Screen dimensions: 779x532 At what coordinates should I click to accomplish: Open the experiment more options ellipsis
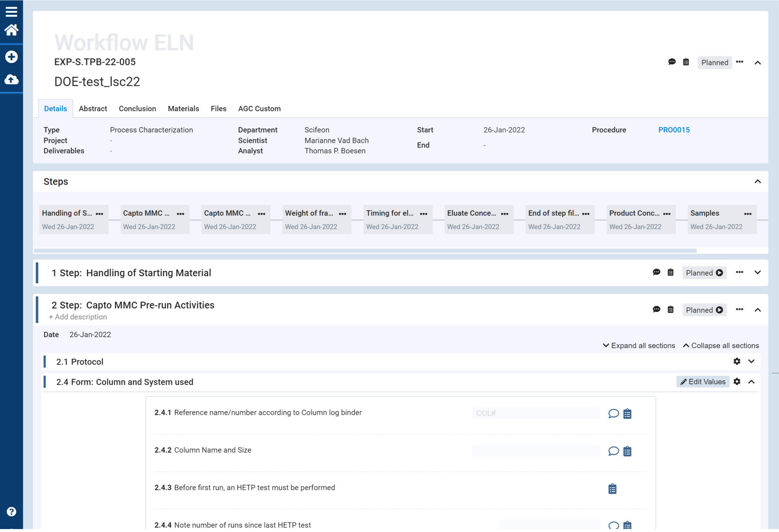pos(739,62)
